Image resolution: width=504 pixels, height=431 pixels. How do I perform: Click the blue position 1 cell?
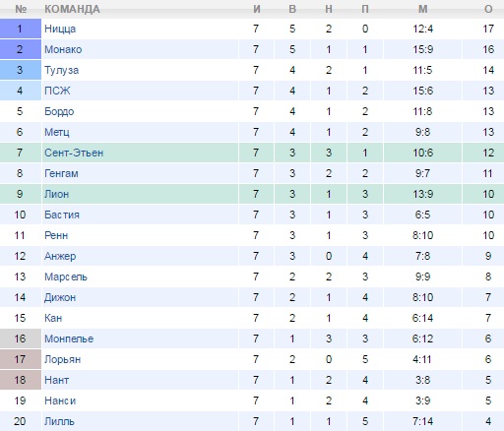tap(21, 29)
